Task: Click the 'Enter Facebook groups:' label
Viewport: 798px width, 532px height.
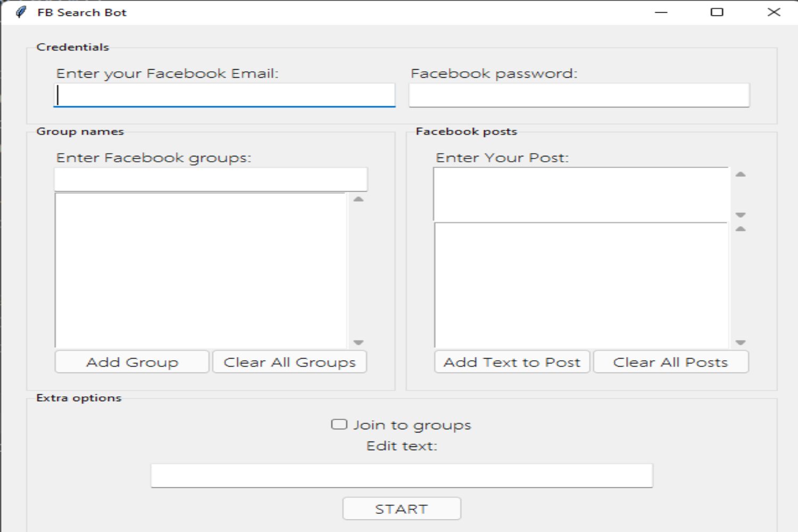Action: coord(154,158)
